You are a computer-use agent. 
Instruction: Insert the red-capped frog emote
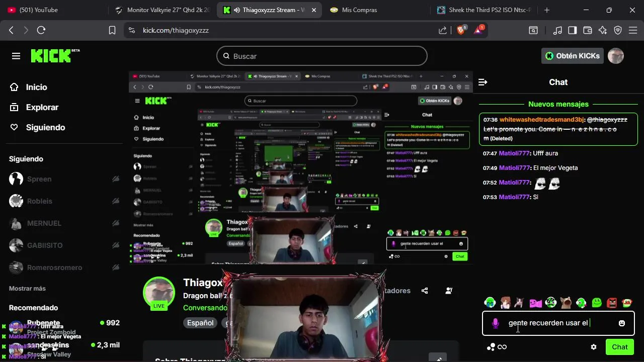point(627,303)
